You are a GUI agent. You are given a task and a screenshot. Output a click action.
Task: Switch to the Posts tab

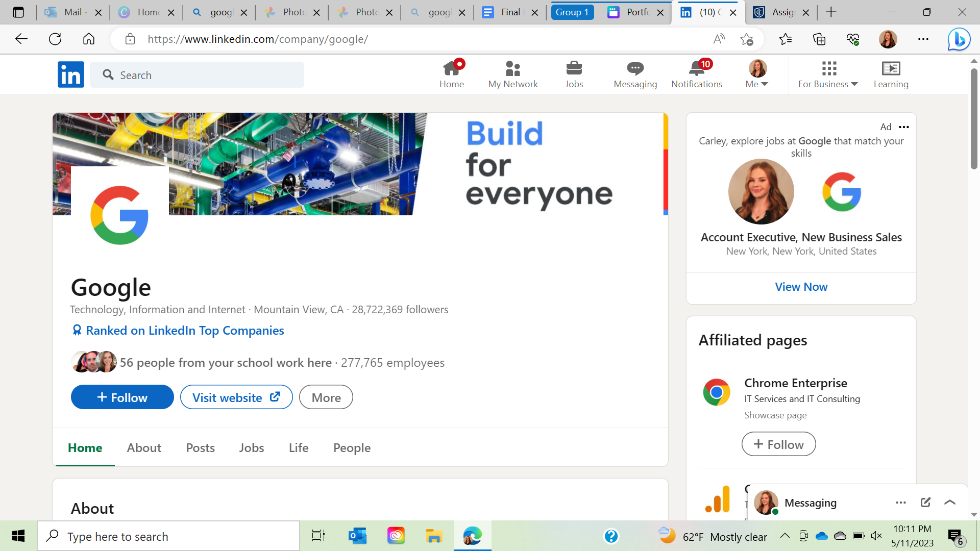tap(200, 447)
